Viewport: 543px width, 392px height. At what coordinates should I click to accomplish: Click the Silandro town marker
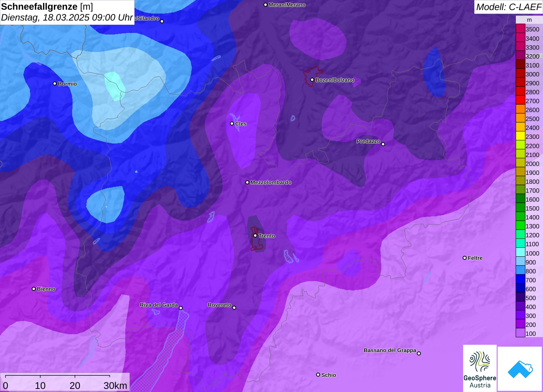(x=162, y=21)
